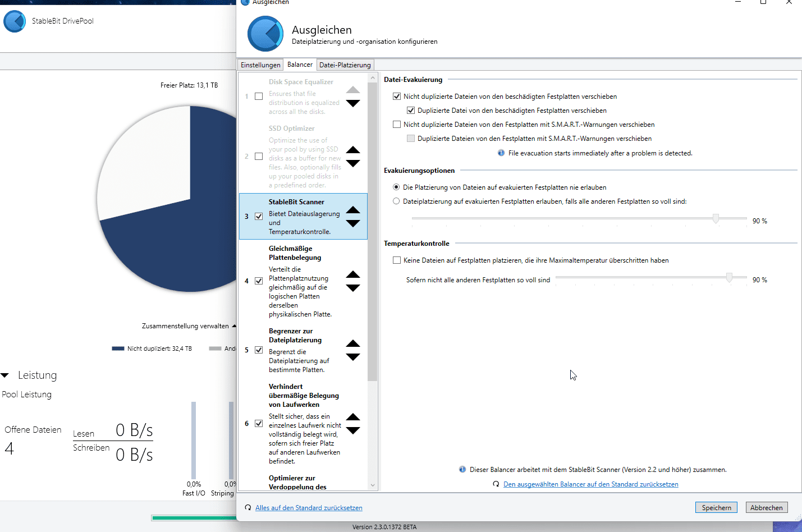Click Nicht dupliziert 32,4 TB legend
Screen dimensions: 802x532
click(x=152, y=348)
